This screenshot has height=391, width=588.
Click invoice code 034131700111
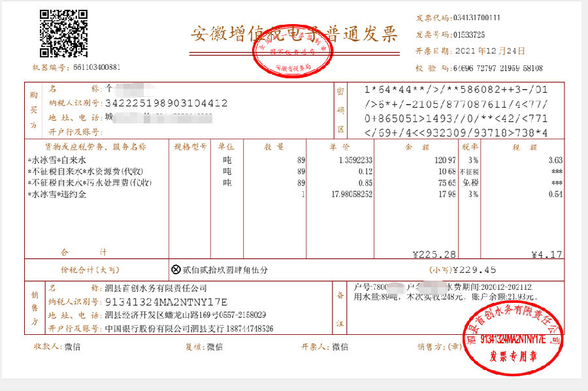(477, 18)
